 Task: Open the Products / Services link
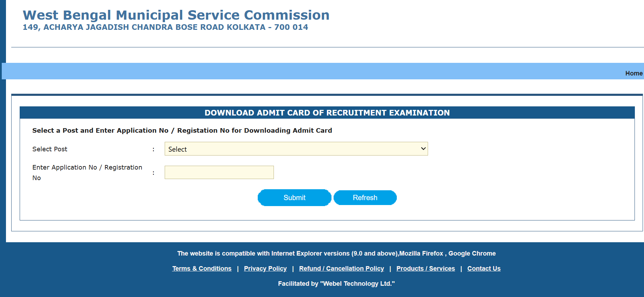coord(425,268)
